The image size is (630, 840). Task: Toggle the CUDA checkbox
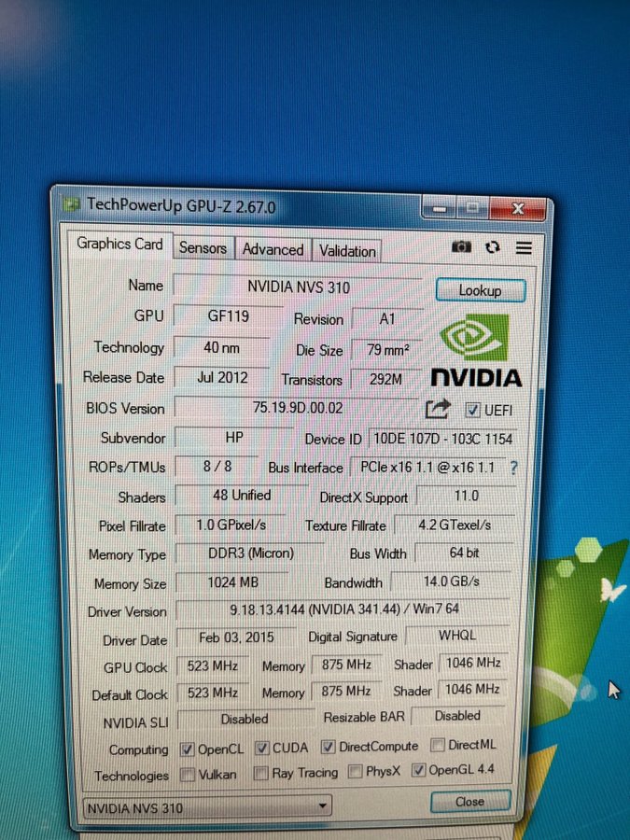(261, 748)
